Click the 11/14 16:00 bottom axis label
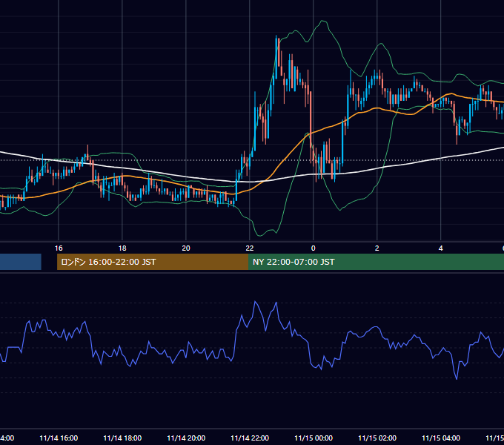This screenshot has height=445, width=504. [59, 438]
